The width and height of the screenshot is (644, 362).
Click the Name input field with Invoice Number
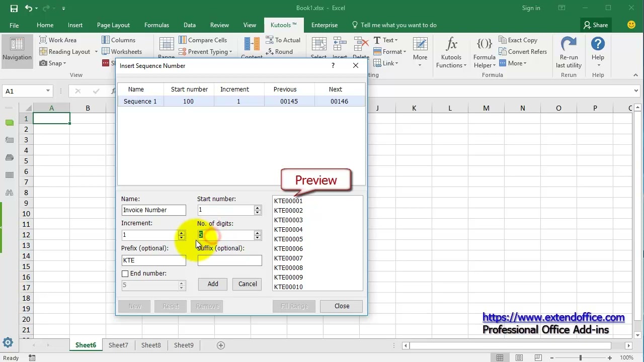click(153, 210)
